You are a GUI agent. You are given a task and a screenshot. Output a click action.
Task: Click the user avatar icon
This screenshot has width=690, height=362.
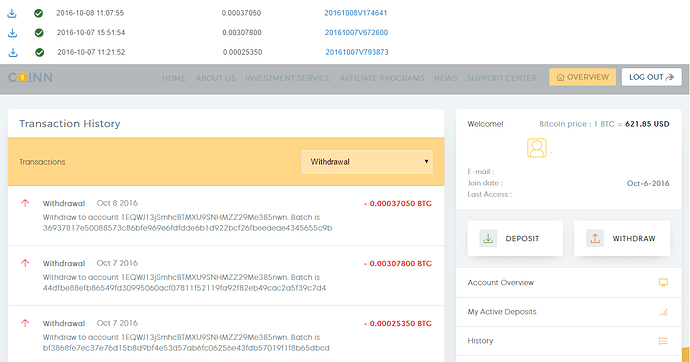[537, 148]
